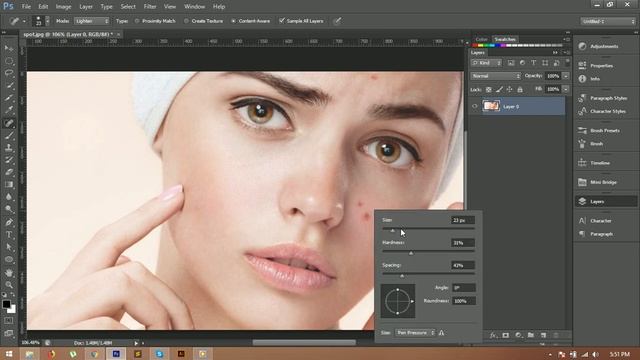The image size is (640, 360).
Task: Select the Eraser tool
Action: pos(9,172)
